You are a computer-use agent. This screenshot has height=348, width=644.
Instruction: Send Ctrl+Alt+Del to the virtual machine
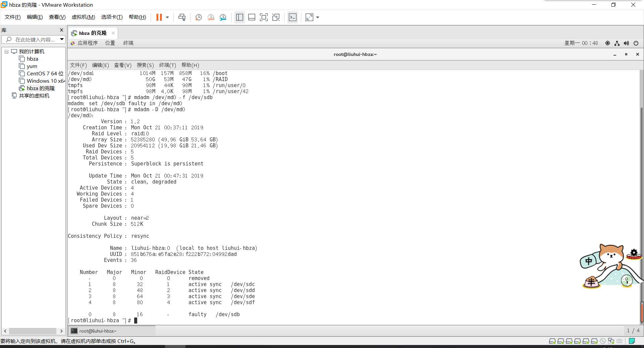coord(182,17)
